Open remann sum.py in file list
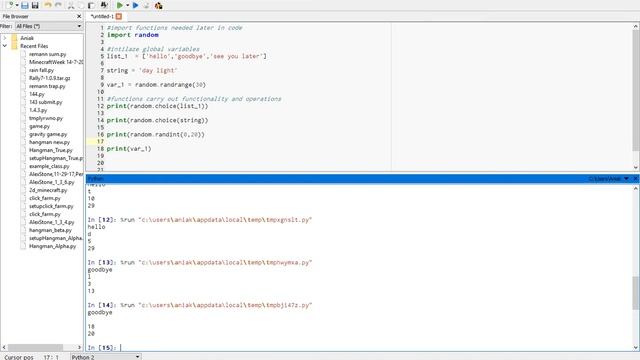Image resolution: width=640 pixels, height=360 pixels. coord(47,54)
